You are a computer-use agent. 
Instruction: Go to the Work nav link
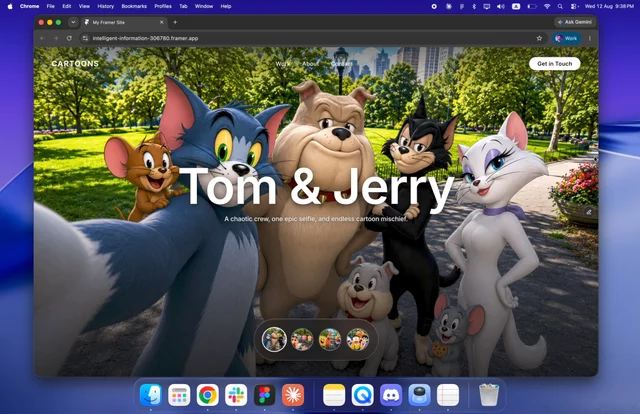[283, 64]
